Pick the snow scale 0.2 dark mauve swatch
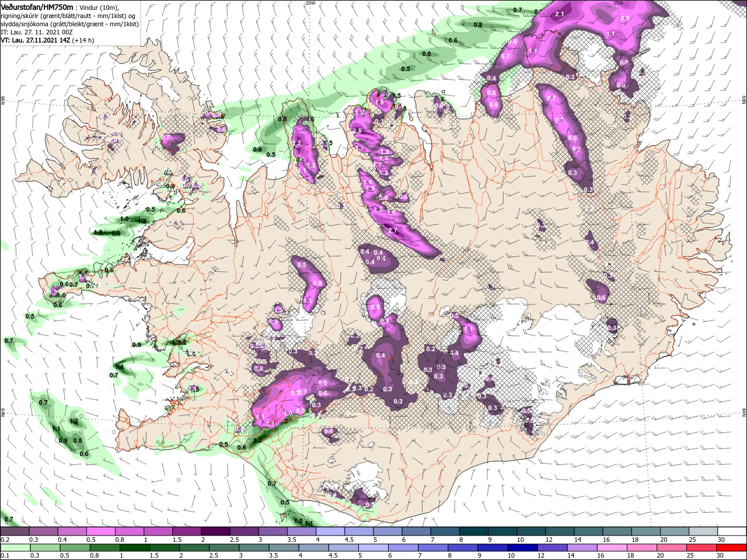747x560 pixels. [x=15, y=531]
